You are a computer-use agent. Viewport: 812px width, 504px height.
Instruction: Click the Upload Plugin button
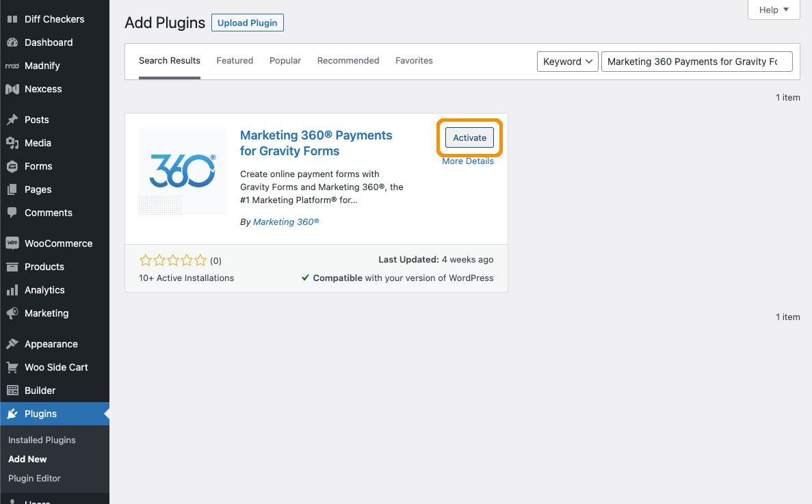point(247,23)
